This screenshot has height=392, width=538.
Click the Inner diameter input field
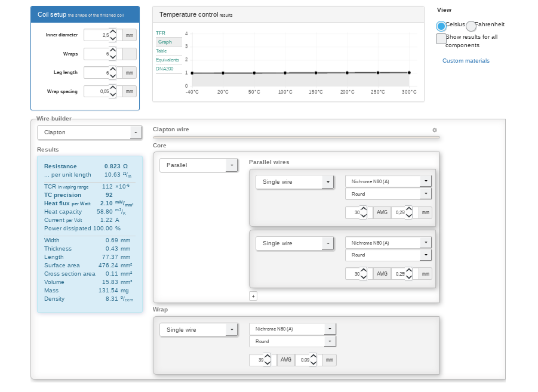tap(96, 35)
